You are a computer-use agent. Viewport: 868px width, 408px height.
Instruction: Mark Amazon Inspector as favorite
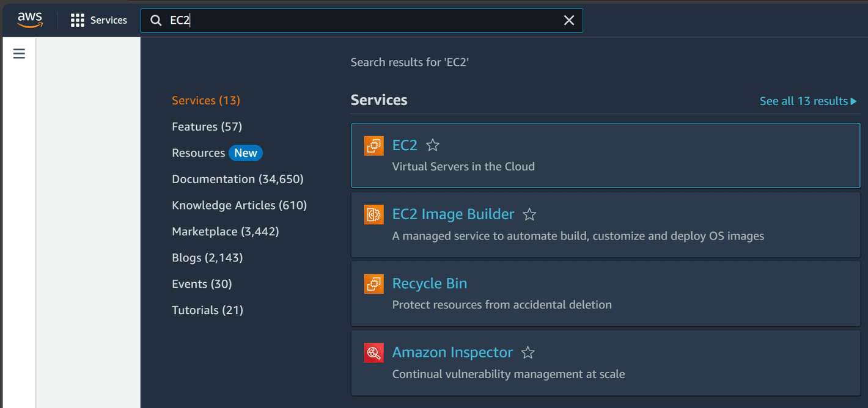click(x=528, y=352)
